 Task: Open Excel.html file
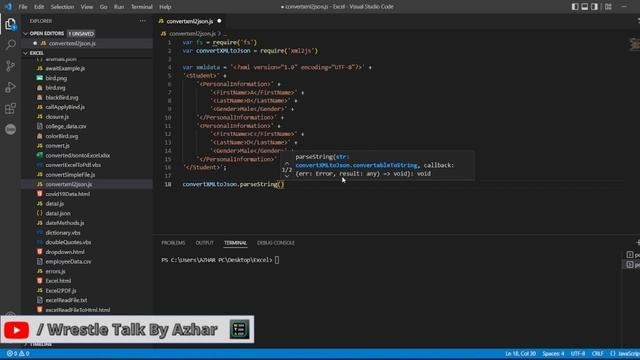[x=58, y=281]
